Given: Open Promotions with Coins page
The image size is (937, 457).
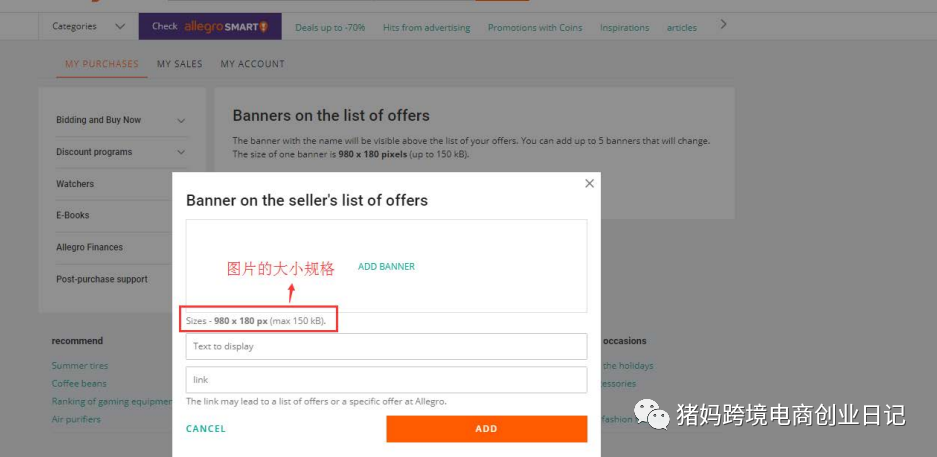Looking at the screenshot, I should (534, 28).
